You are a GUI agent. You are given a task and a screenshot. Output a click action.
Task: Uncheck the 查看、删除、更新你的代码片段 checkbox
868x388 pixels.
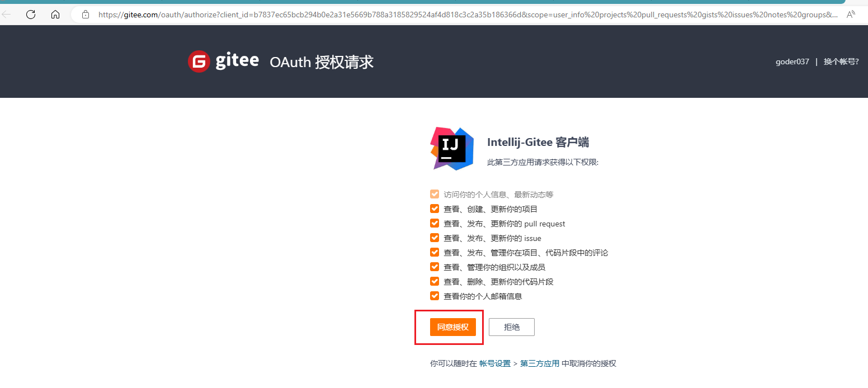pyautogui.click(x=435, y=282)
